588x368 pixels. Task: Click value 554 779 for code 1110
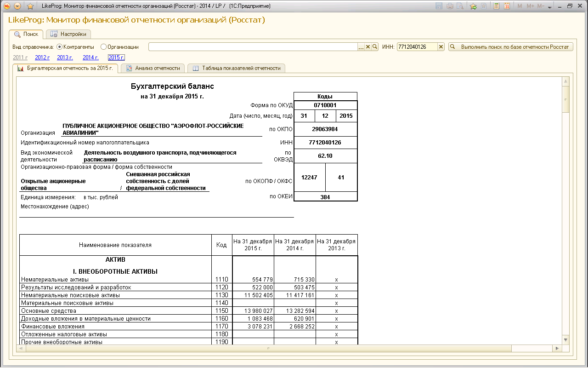click(253, 280)
